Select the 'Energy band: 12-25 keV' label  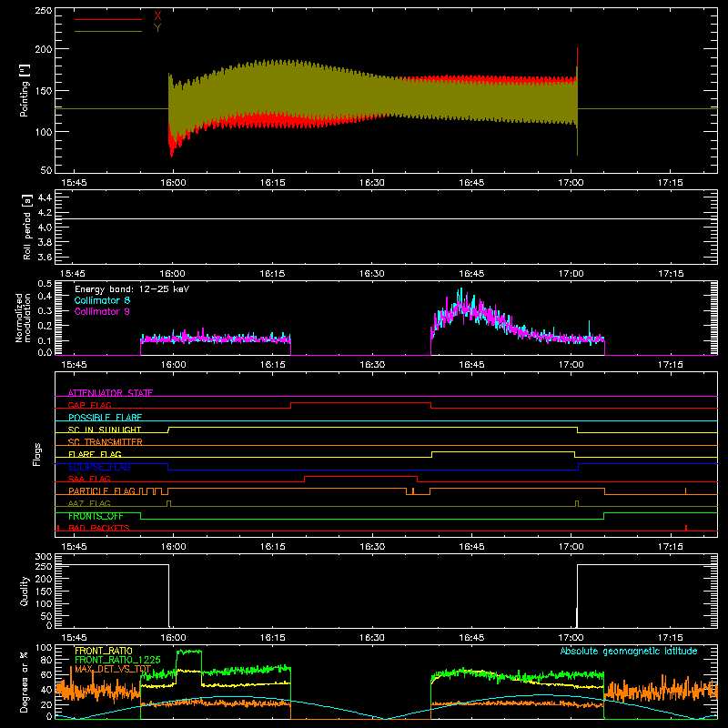(x=132, y=289)
